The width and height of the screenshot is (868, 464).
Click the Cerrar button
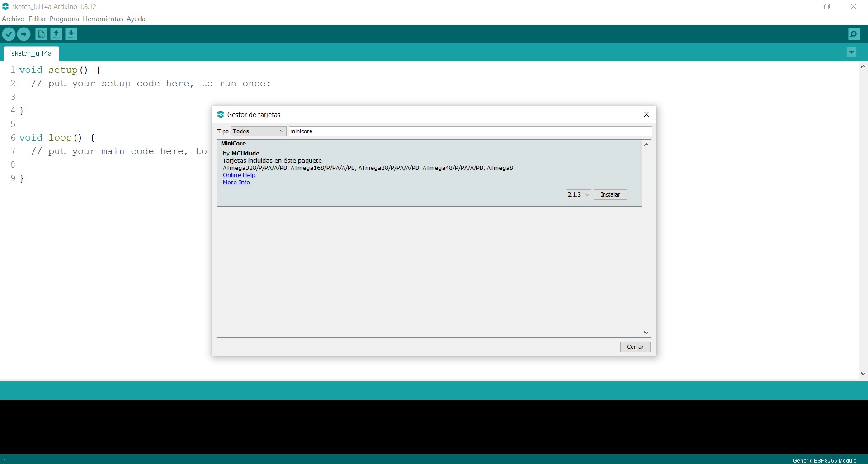[635, 347]
